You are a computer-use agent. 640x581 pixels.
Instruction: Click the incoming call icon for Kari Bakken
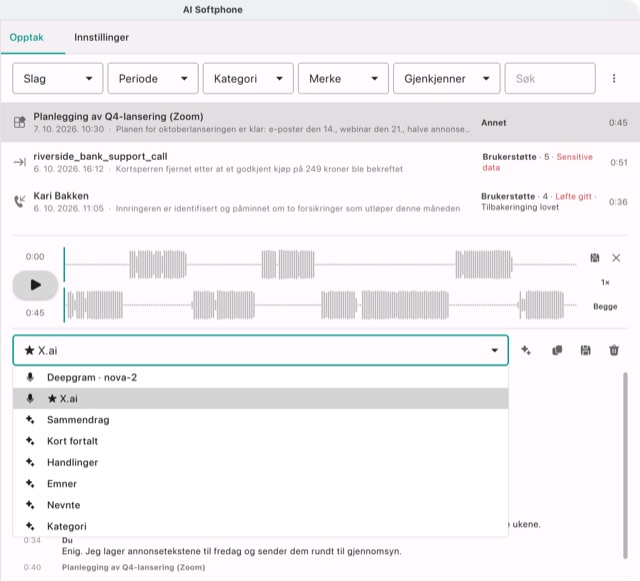click(x=19, y=201)
